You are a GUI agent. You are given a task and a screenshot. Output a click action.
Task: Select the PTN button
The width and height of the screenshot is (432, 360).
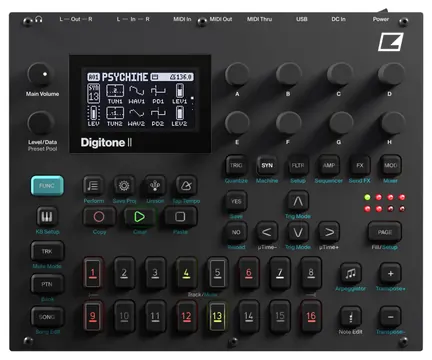[x=47, y=284]
